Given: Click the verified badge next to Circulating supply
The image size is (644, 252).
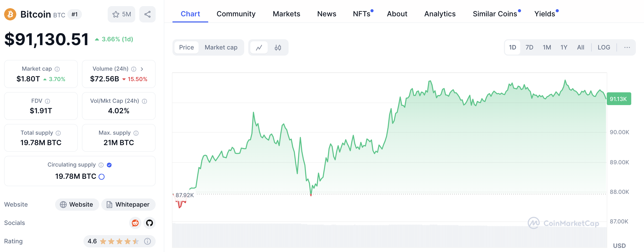Looking at the screenshot, I should (x=109, y=165).
